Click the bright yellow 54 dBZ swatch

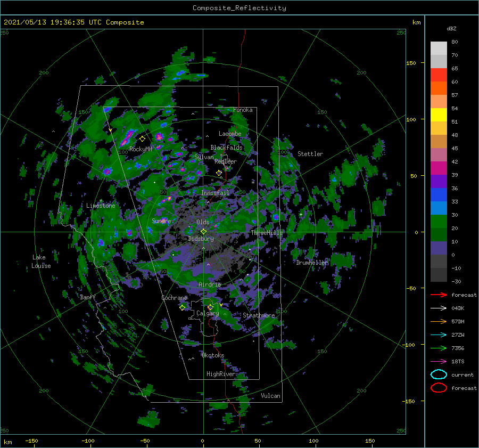[x=439, y=115]
